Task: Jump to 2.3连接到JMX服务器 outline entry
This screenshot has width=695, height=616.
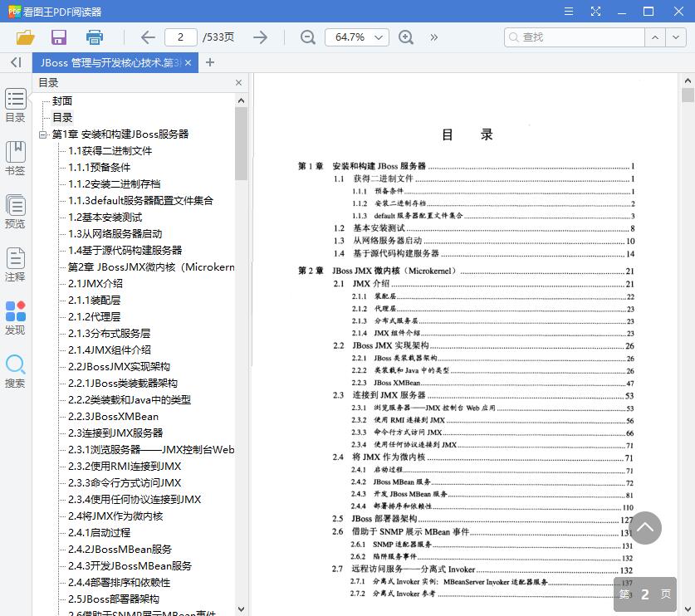Action: (115, 433)
